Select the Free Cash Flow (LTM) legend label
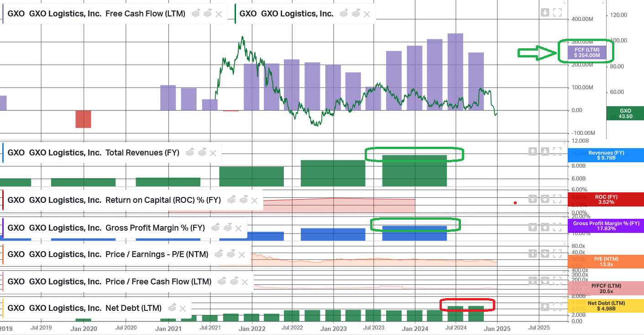The height and width of the screenshot is (335, 644). [96, 14]
